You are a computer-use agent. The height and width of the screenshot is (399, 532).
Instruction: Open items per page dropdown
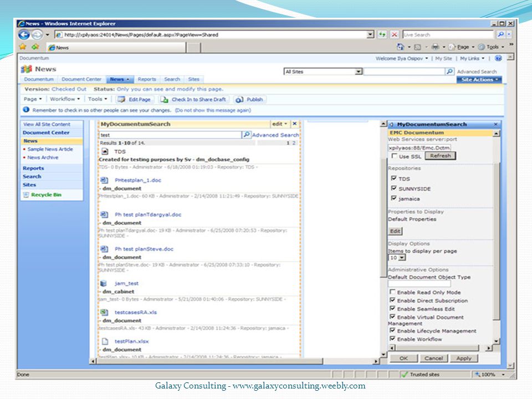[402, 258]
